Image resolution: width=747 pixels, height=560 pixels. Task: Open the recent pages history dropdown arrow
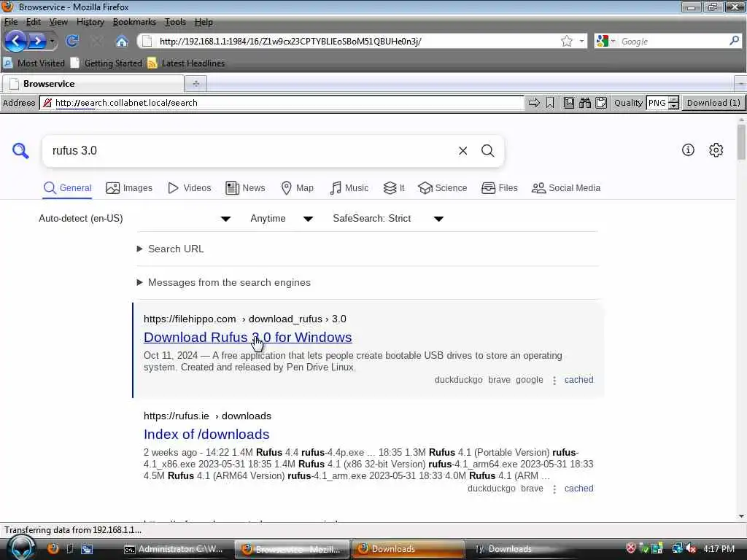[52, 42]
